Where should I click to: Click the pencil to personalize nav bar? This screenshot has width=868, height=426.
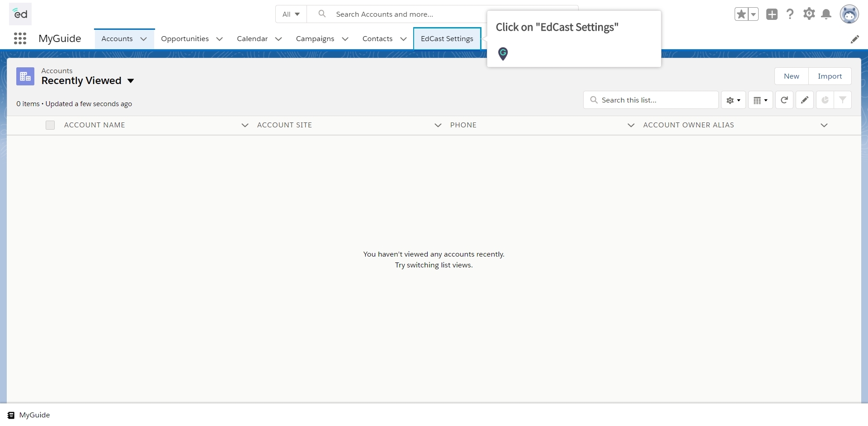click(855, 39)
